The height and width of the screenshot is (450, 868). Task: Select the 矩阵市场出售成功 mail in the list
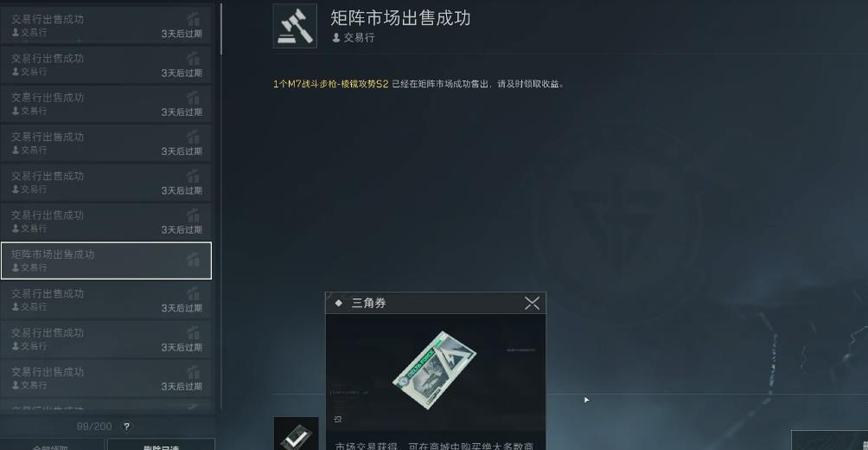[x=106, y=260]
